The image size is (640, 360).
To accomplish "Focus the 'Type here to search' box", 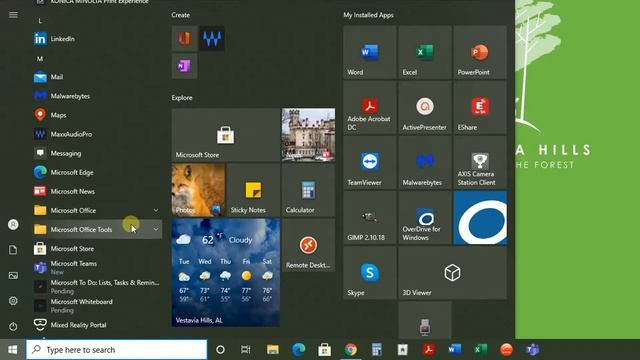I will pos(117,350).
